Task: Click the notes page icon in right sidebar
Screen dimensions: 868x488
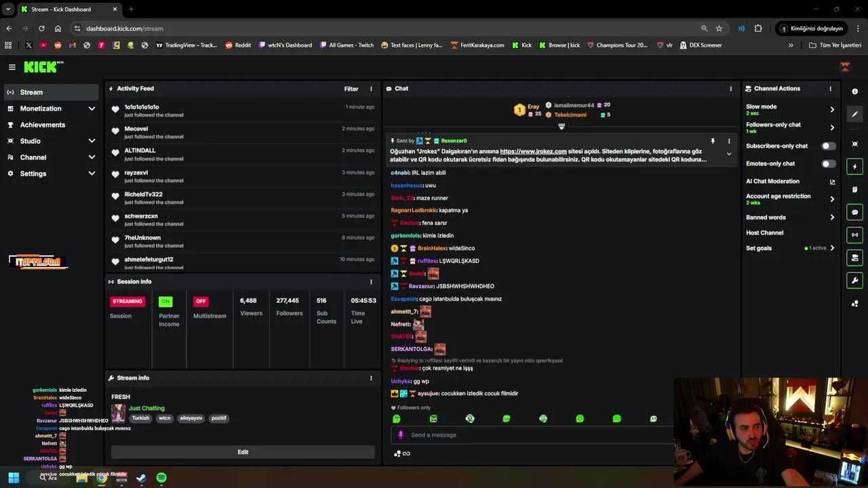Action: [854, 189]
